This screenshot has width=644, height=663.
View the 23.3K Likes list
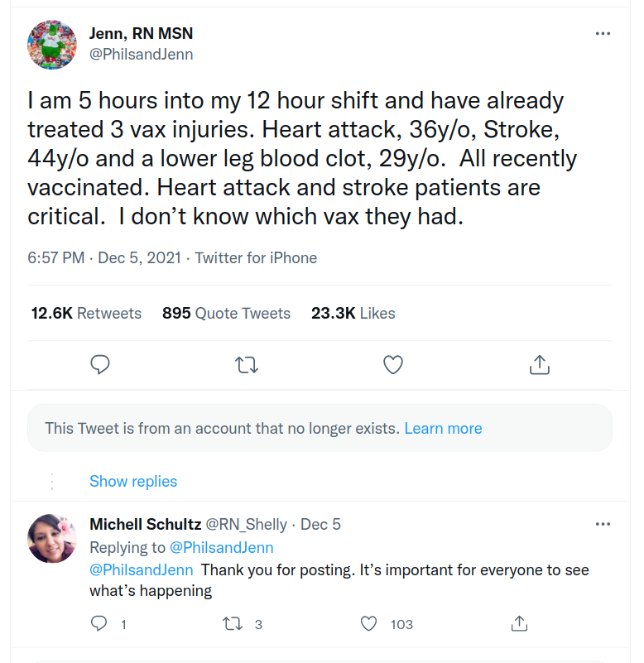pos(353,314)
